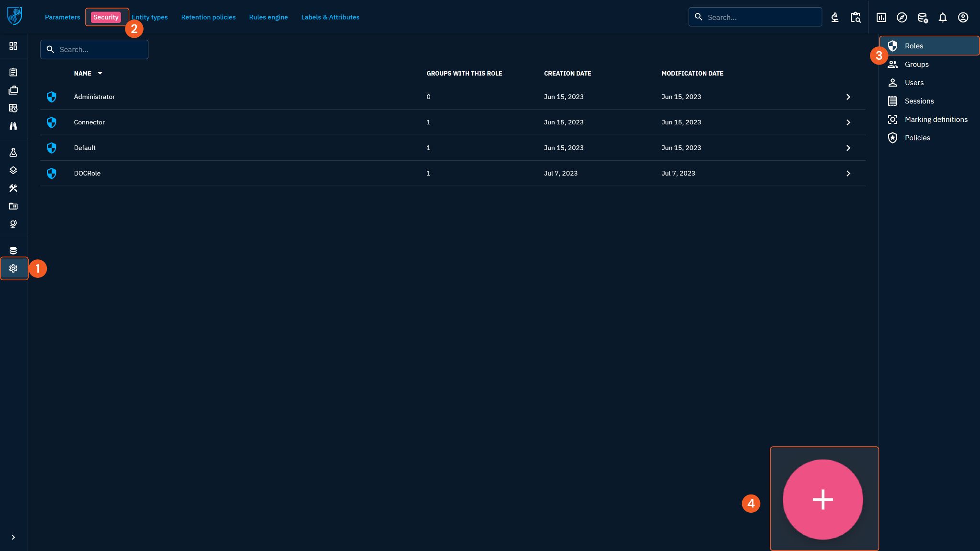Open DOCRole details via its chevron
980x551 pixels.
(x=848, y=174)
